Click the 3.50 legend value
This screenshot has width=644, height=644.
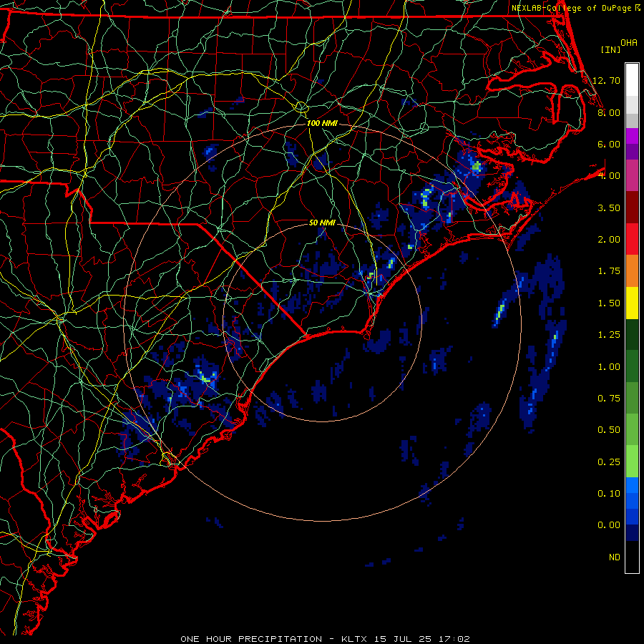[609, 208]
